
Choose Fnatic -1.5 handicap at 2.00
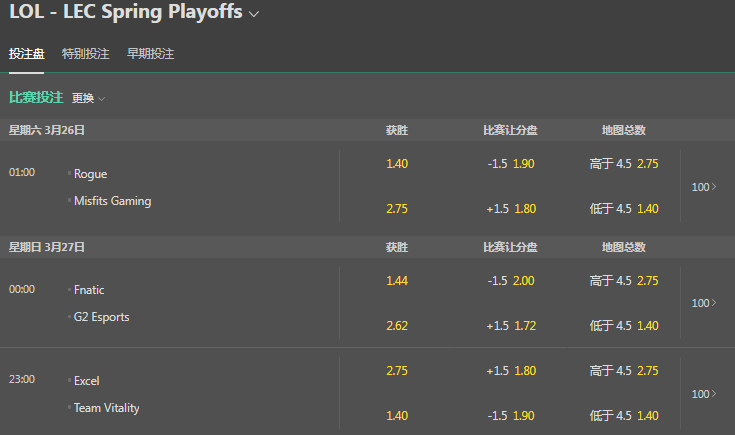511,281
